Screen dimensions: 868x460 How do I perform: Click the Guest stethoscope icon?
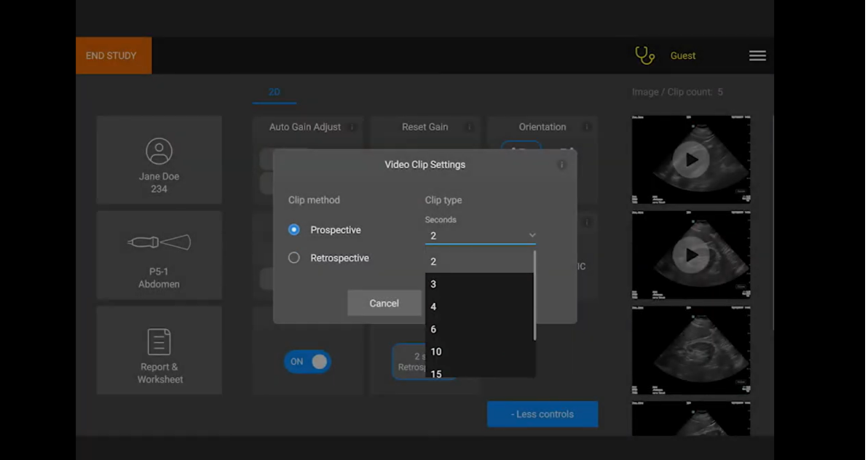click(644, 55)
